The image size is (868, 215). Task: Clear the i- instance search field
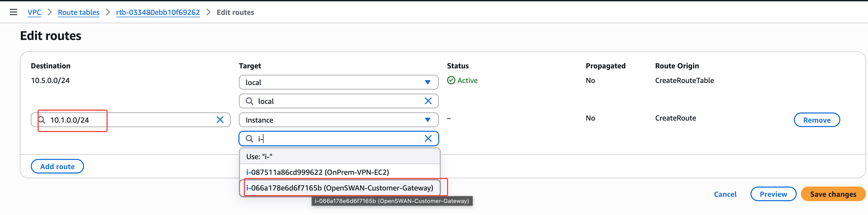point(427,139)
